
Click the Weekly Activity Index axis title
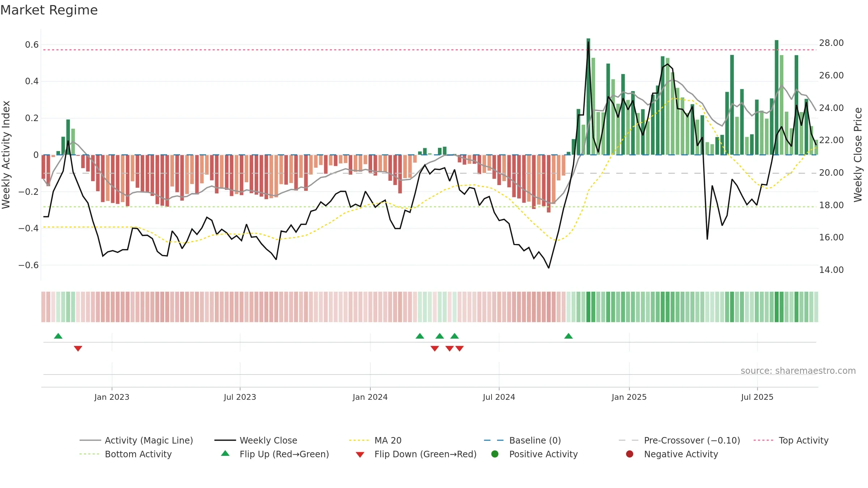click(x=6, y=155)
